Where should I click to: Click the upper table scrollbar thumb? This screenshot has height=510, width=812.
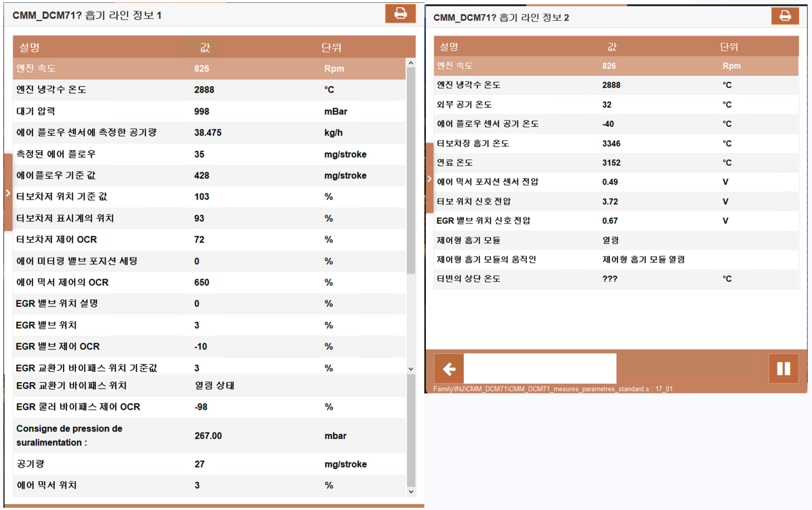(411, 170)
